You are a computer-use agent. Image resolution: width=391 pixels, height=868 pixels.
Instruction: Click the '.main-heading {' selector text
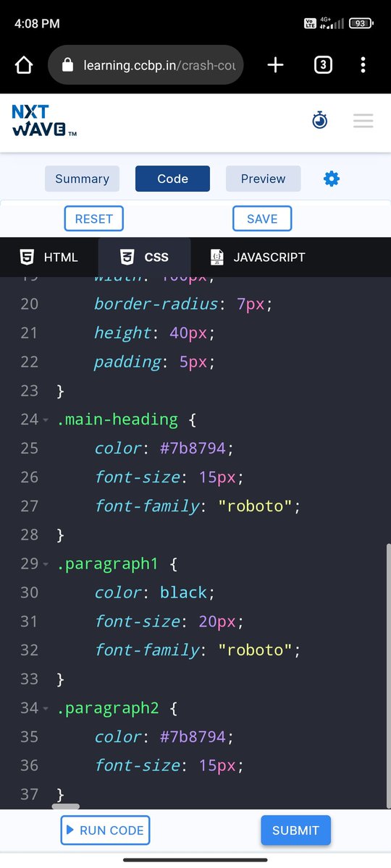tap(127, 420)
